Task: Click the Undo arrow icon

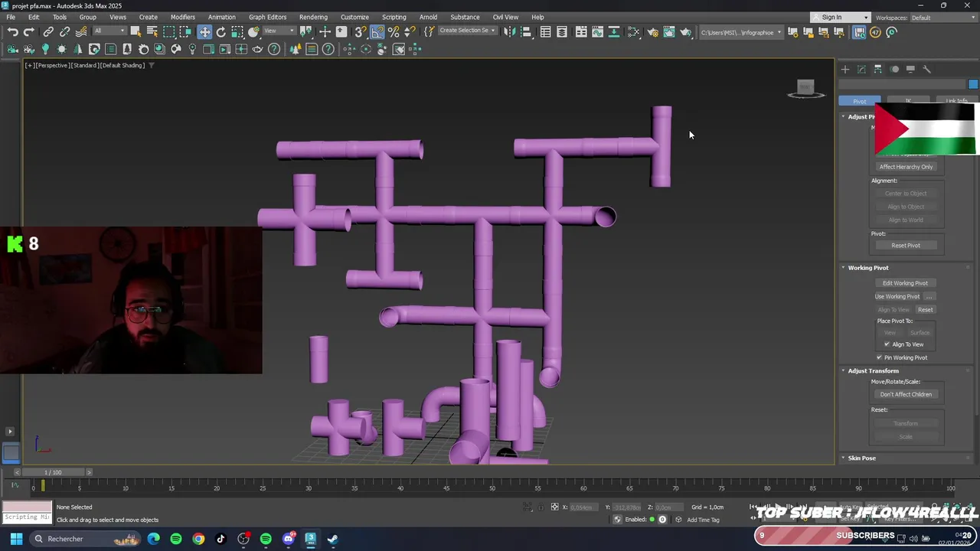Action: click(13, 32)
